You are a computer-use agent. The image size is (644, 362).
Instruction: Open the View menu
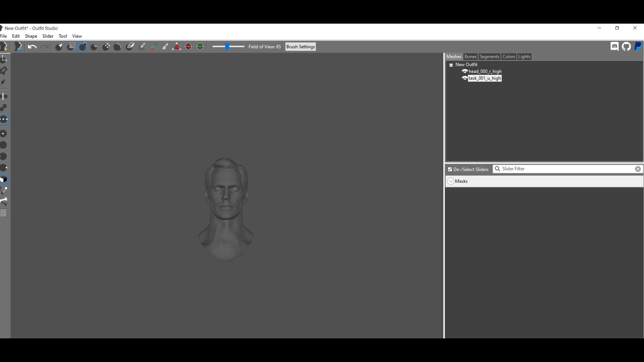coord(77,36)
